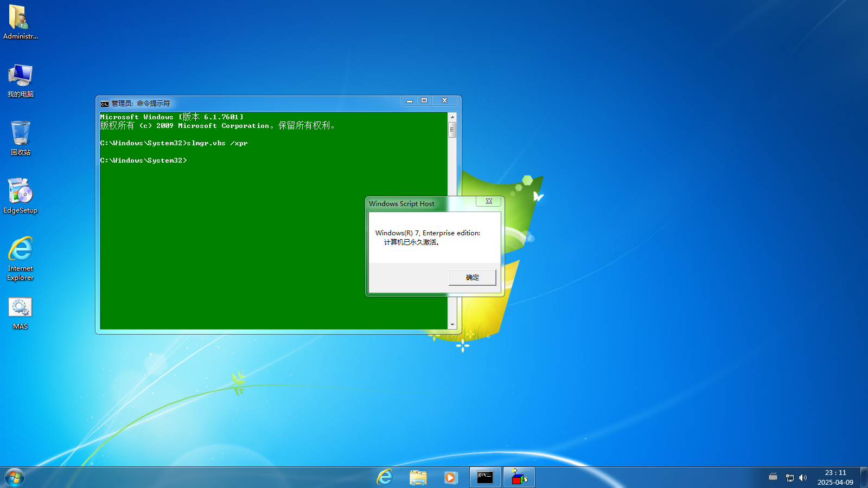Viewport: 868px width, 488px height.
Task: Select the Internet Explorer desktop icon
Action: click(20, 259)
